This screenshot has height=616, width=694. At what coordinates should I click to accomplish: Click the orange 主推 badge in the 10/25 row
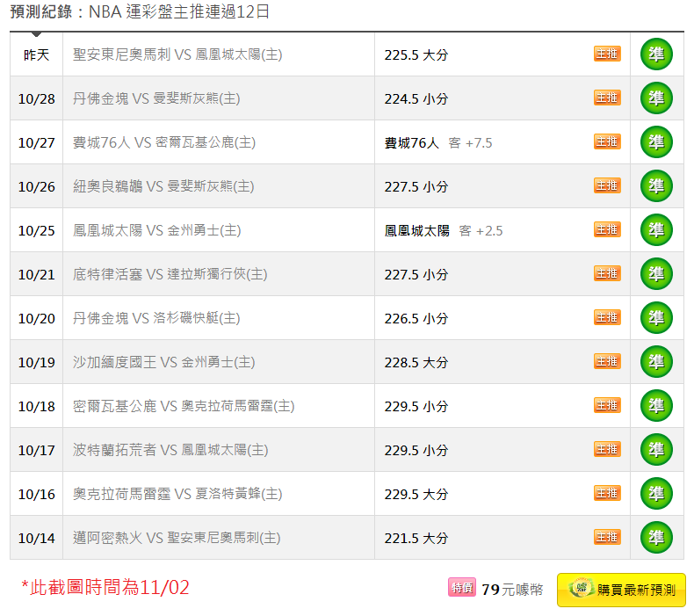tap(607, 229)
